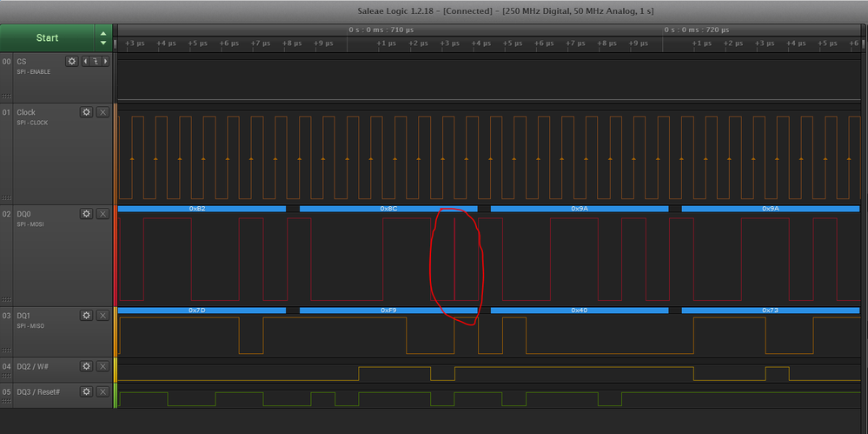Set falling edge trigger on CS

(x=96, y=61)
